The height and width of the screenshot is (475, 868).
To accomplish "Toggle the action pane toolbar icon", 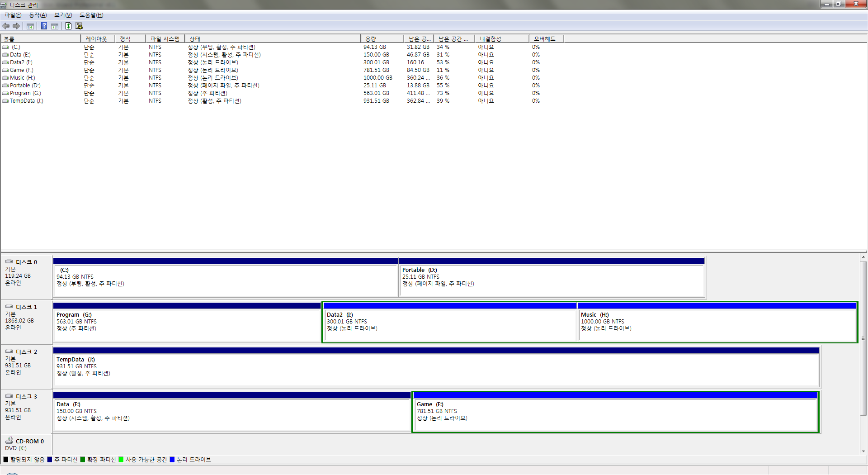I will click(x=55, y=26).
